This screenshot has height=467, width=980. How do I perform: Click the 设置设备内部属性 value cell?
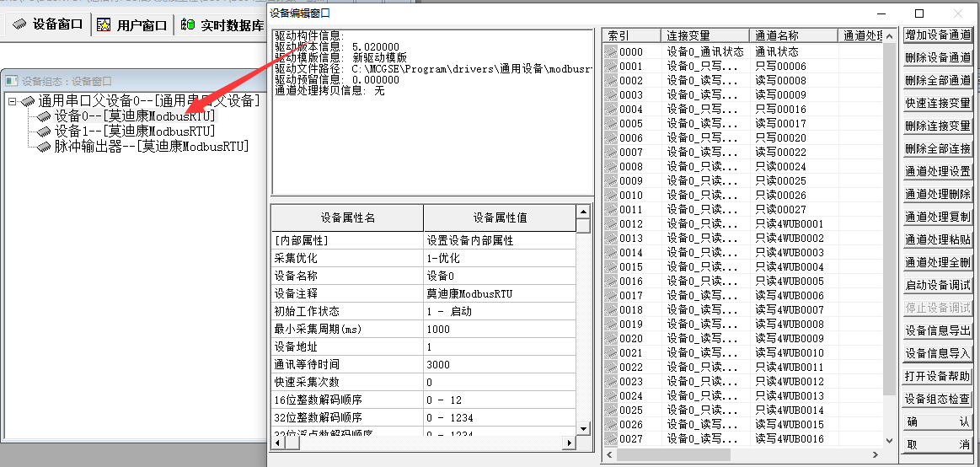500,241
